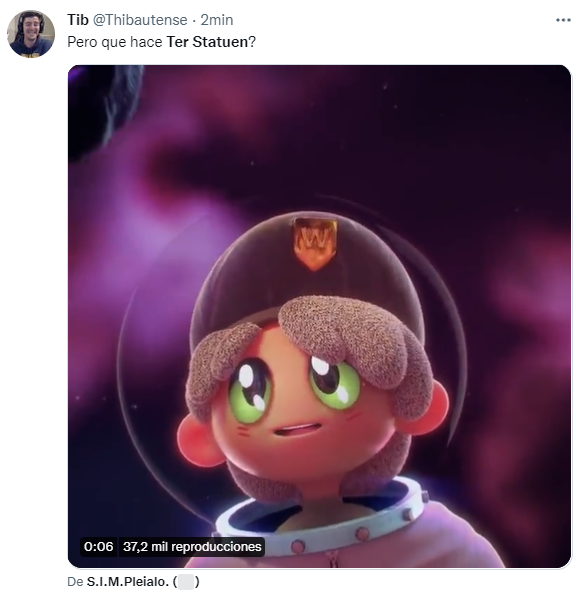Play the video of the astronaut character

pyautogui.click(x=319, y=316)
